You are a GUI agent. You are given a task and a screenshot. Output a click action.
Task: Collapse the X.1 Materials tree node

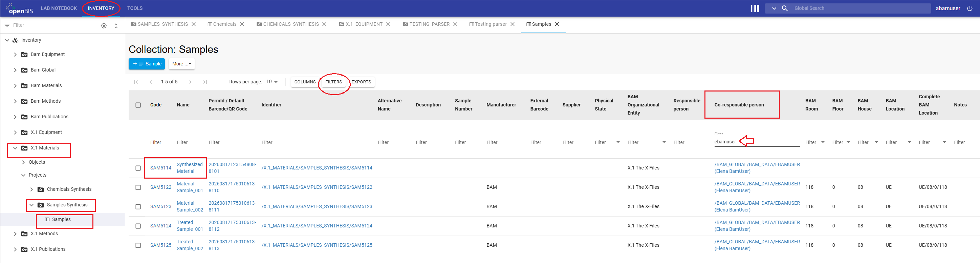15,148
